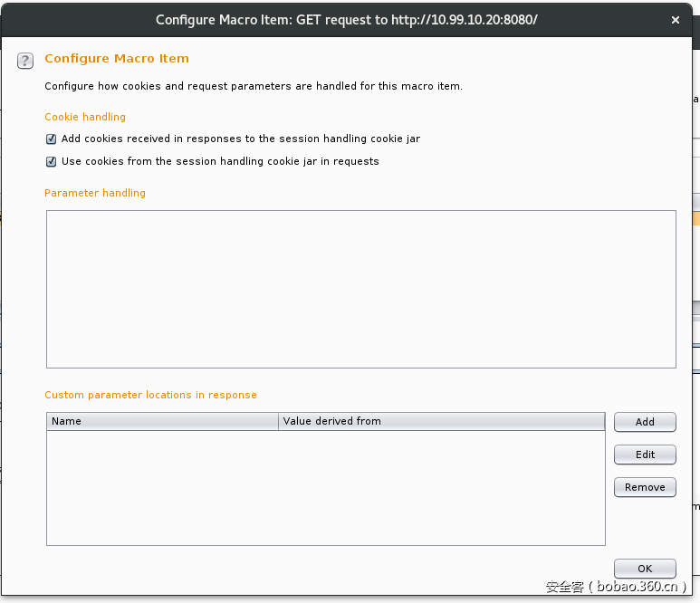Click the 'Configure Macro Item' orange heading

click(117, 59)
